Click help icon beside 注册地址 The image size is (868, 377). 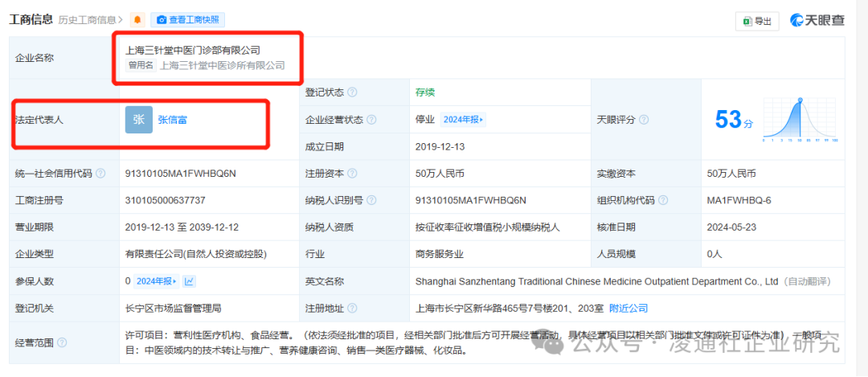point(352,309)
